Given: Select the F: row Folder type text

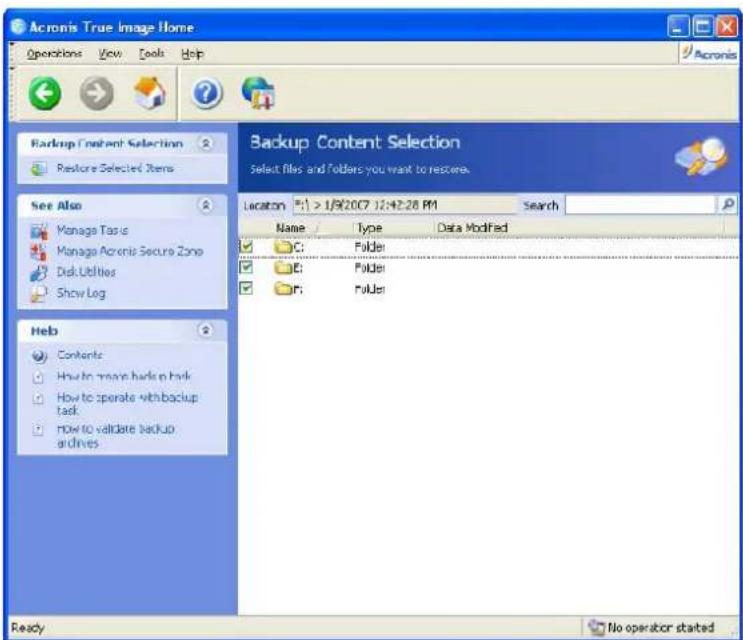Looking at the screenshot, I should (370, 289).
